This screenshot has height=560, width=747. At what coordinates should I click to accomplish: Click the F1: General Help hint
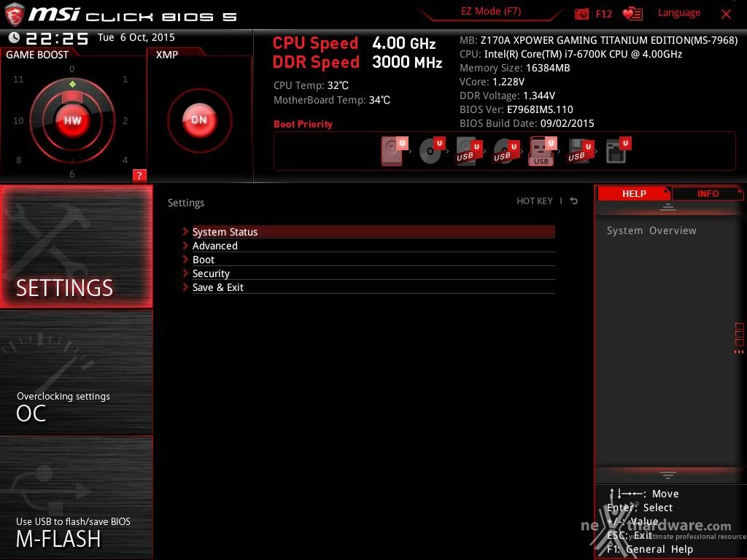pyautogui.click(x=650, y=549)
